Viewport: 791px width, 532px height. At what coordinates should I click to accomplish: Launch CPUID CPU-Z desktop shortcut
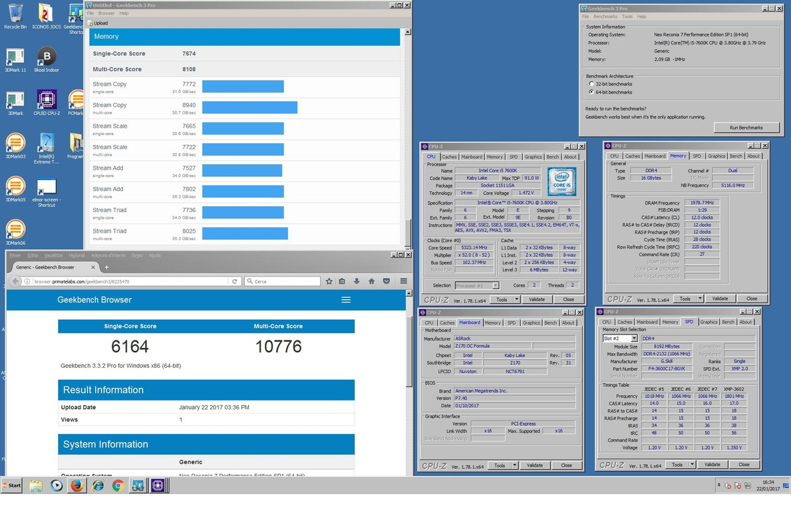pyautogui.click(x=47, y=103)
